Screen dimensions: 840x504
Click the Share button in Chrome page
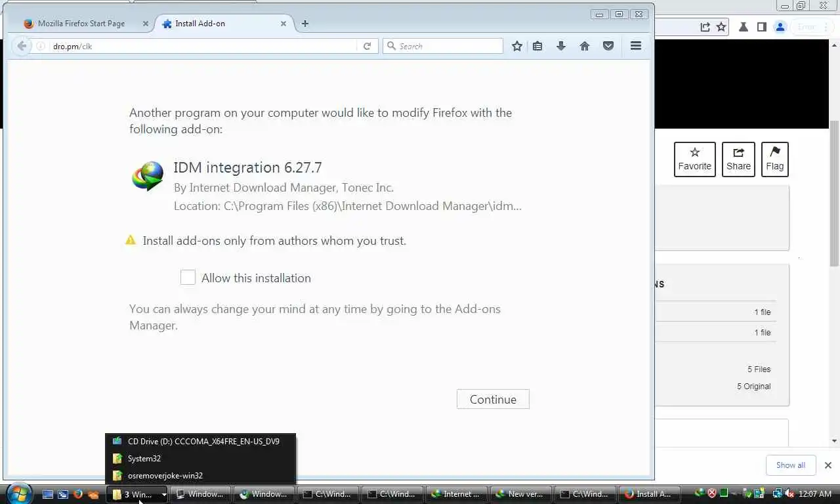[x=738, y=159]
